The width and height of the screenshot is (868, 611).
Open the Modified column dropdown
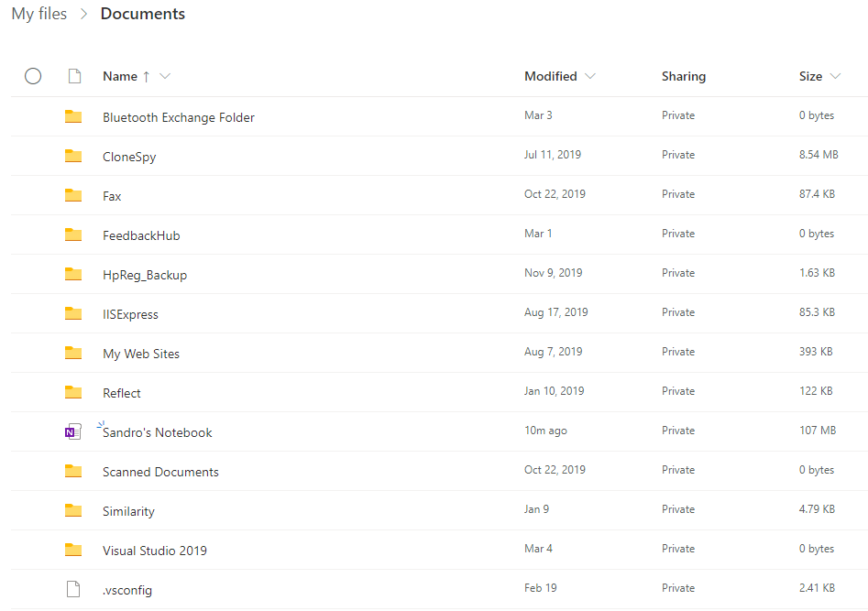(591, 76)
